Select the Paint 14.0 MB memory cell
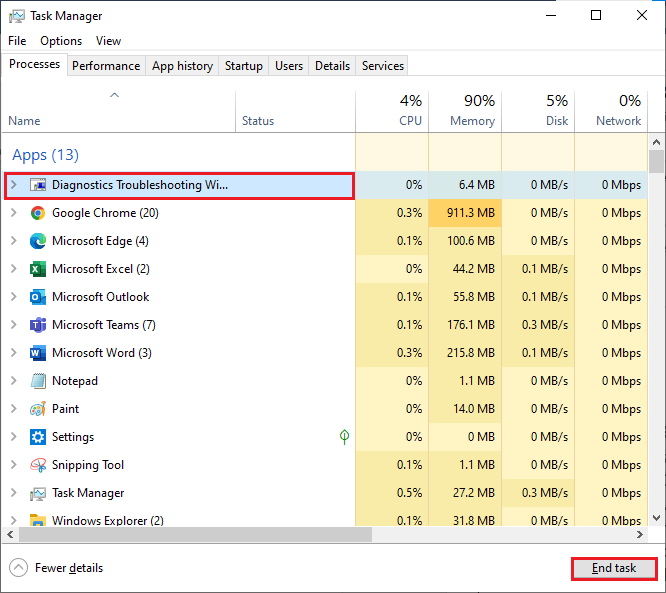666x593 pixels. pos(465,409)
